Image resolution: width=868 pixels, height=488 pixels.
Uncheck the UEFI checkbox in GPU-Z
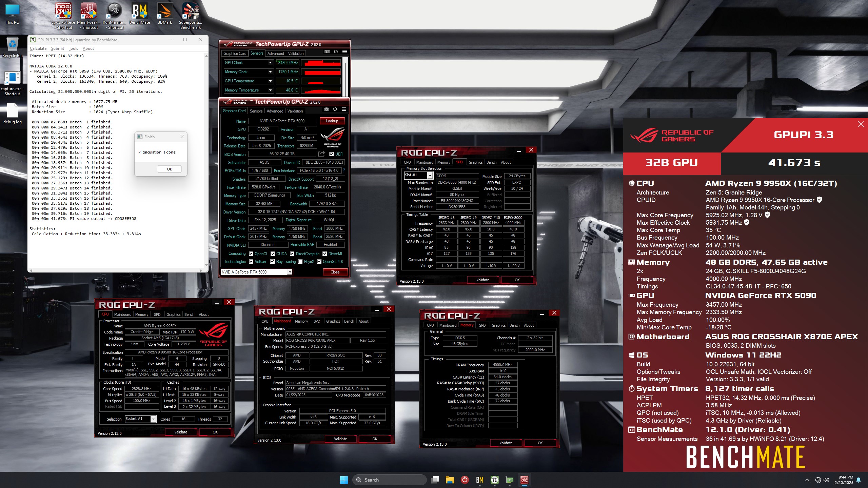click(331, 154)
